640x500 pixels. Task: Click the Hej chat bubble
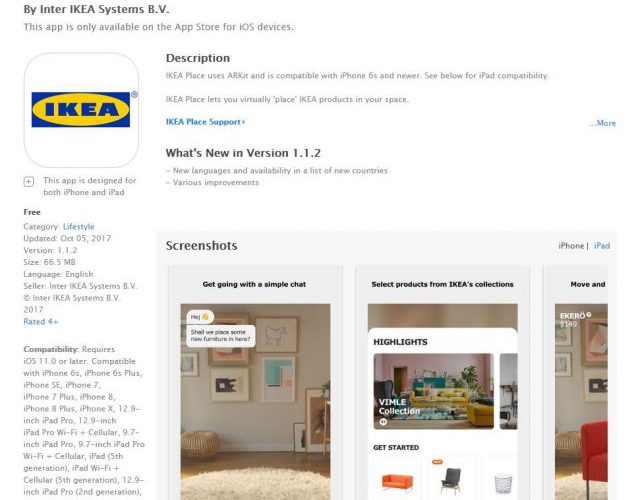(x=200, y=317)
